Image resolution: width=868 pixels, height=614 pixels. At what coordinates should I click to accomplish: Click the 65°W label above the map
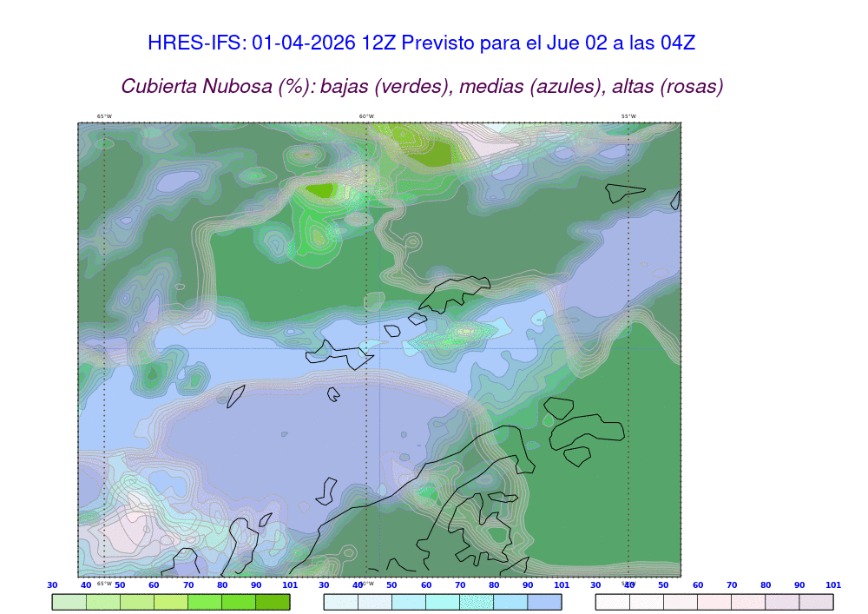tap(104, 116)
